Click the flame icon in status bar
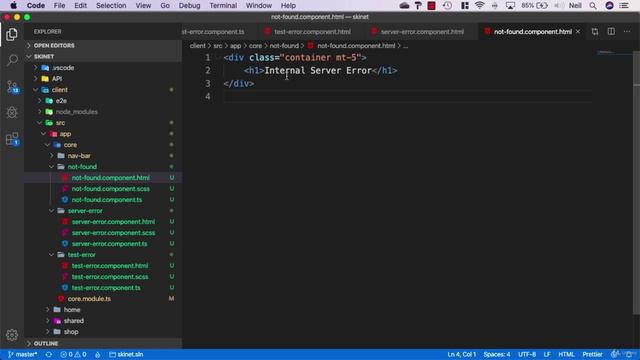The height and width of the screenshot is (360, 640). click(x=98, y=355)
